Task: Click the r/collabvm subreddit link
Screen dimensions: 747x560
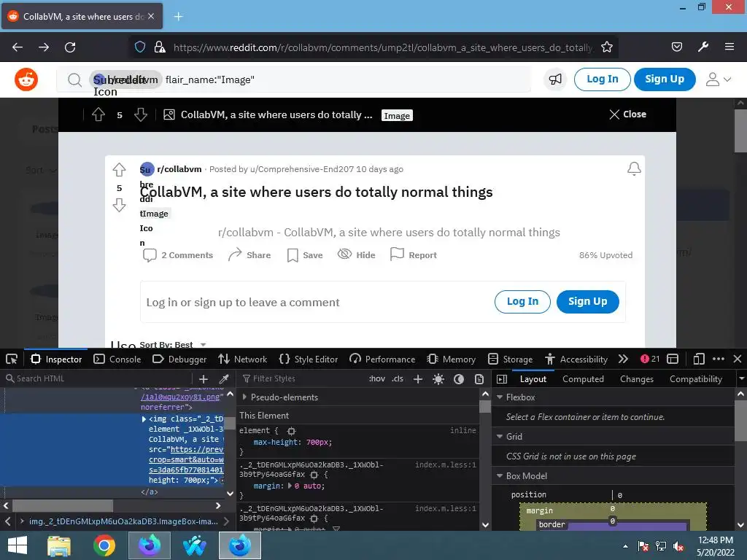Action: pos(179,169)
